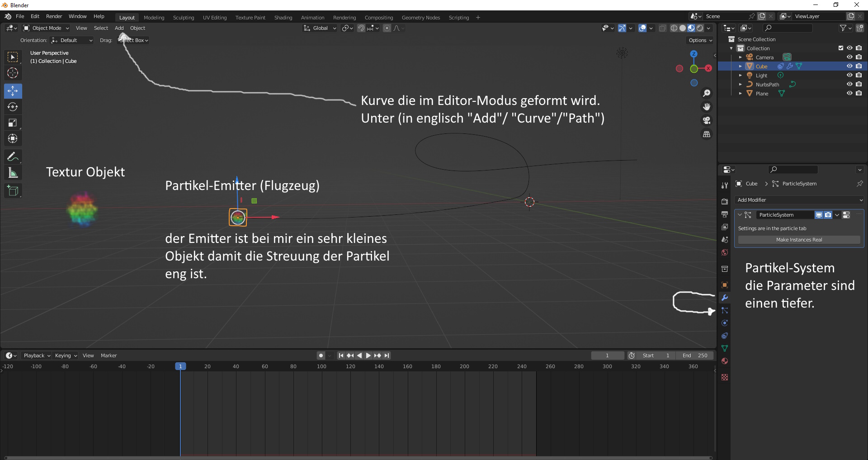Activate the Annotate pencil tool

(x=13, y=157)
